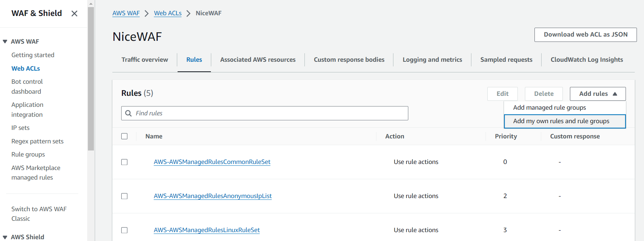644x241 pixels.
Task: Toggle the select-all rules checkbox
Action: click(x=124, y=136)
